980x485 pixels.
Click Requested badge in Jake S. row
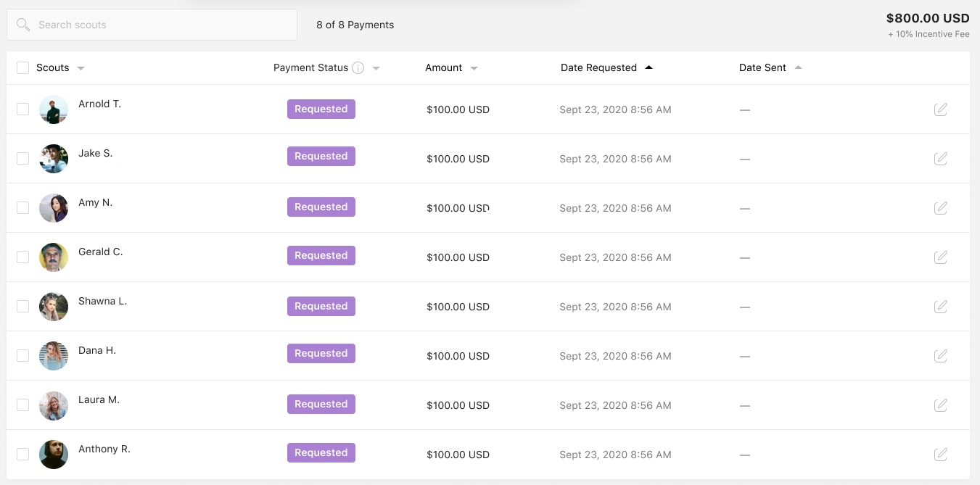(321, 156)
